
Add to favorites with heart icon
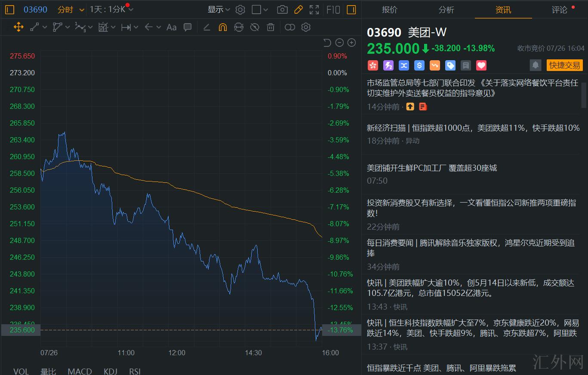pos(481,65)
